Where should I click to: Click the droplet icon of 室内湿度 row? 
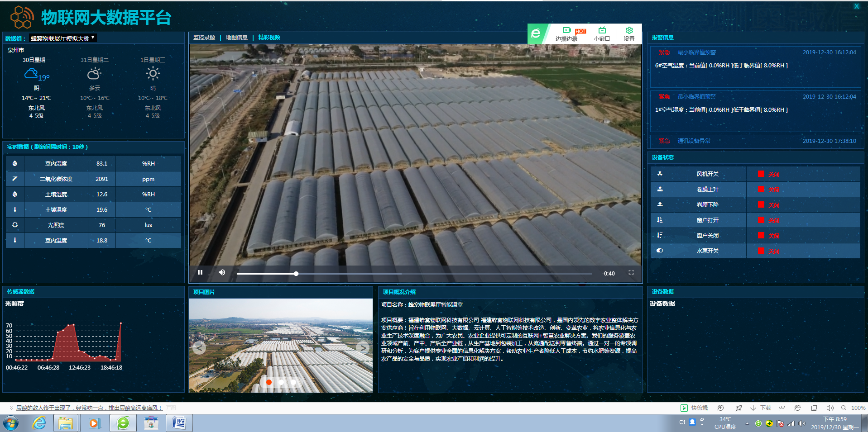(15, 163)
